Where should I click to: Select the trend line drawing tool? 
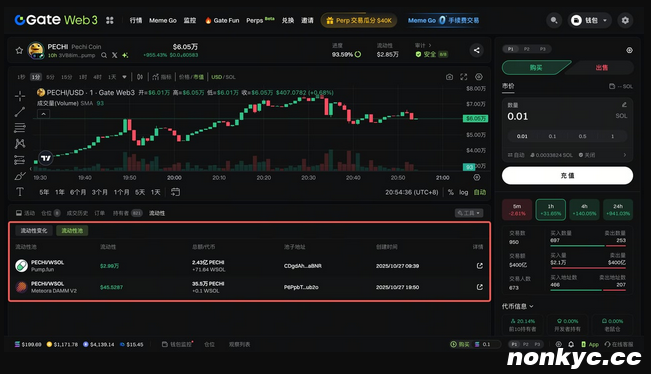pyautogui.click(x=20, y=112)
